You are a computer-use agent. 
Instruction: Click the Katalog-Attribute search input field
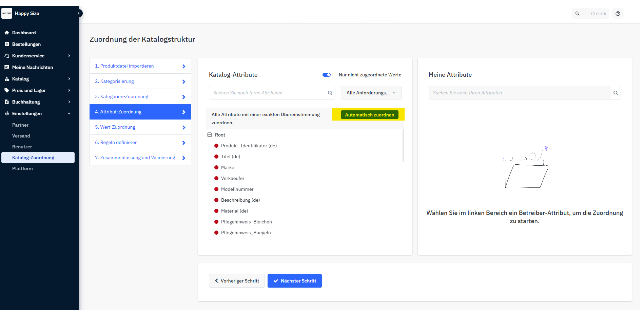click(x=268, y=93)
